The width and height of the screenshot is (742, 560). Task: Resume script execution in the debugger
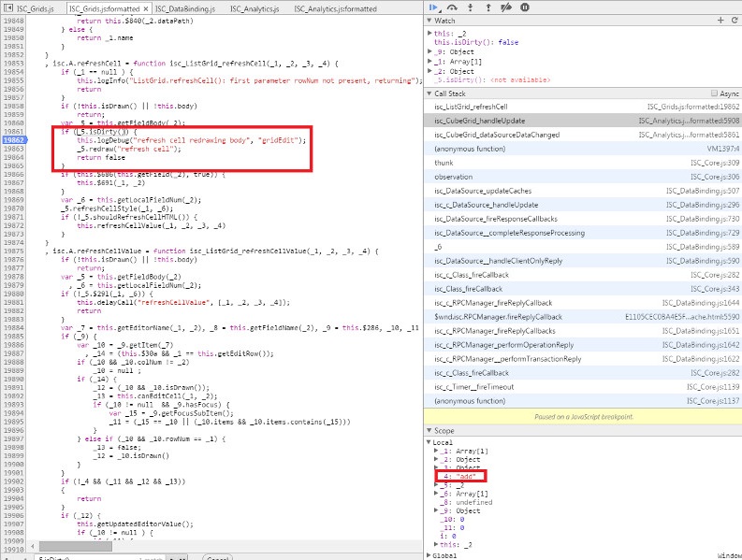[x=433, y=7]
